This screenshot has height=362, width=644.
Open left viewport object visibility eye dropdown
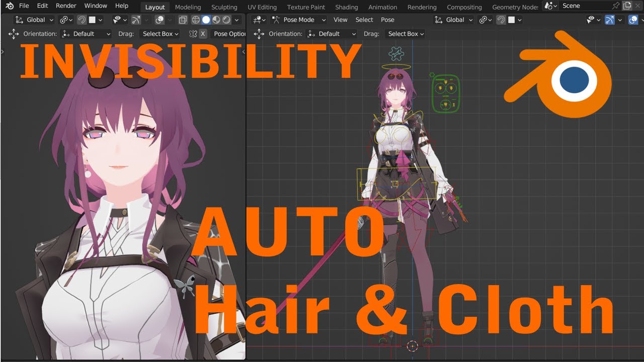point(120,20)
